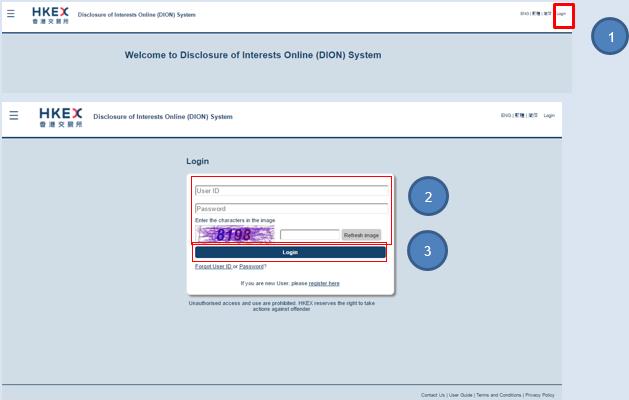
Task: Open the Forgot User ID link
Action: click(212, 266)
